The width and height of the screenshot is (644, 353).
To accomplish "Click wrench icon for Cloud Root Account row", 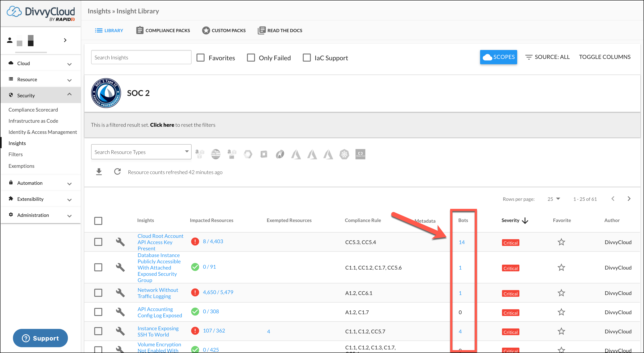I will [120, 242].
